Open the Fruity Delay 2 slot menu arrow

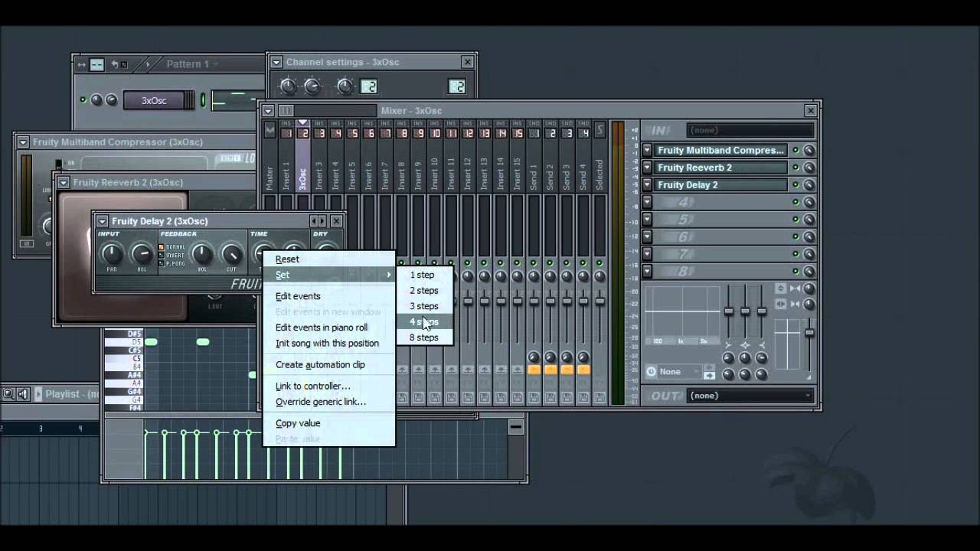pyautogui.click(x=647, y=185)
